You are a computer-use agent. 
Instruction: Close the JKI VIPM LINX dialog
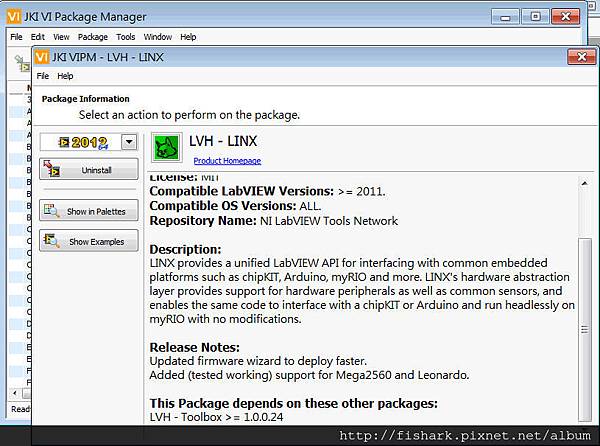coord(581,57)
